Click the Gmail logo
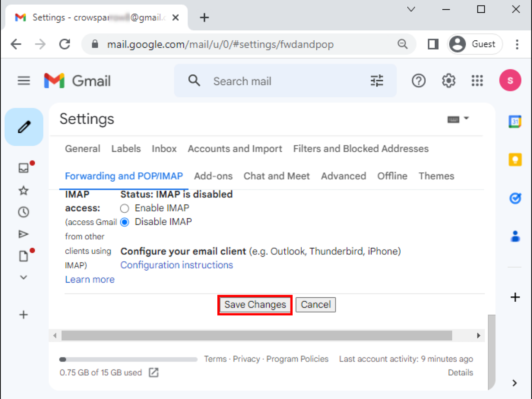532x399 pixels. (x=77, y=81)
